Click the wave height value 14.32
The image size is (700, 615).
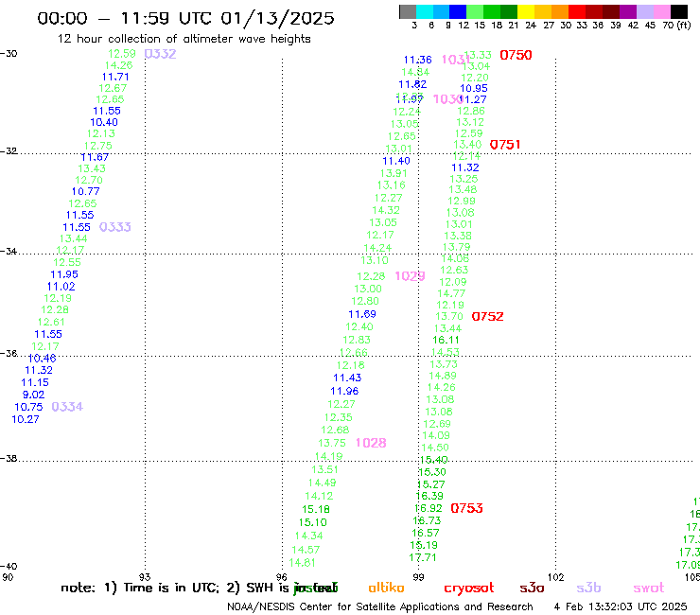pyautogui.click(x=386, y=210)
